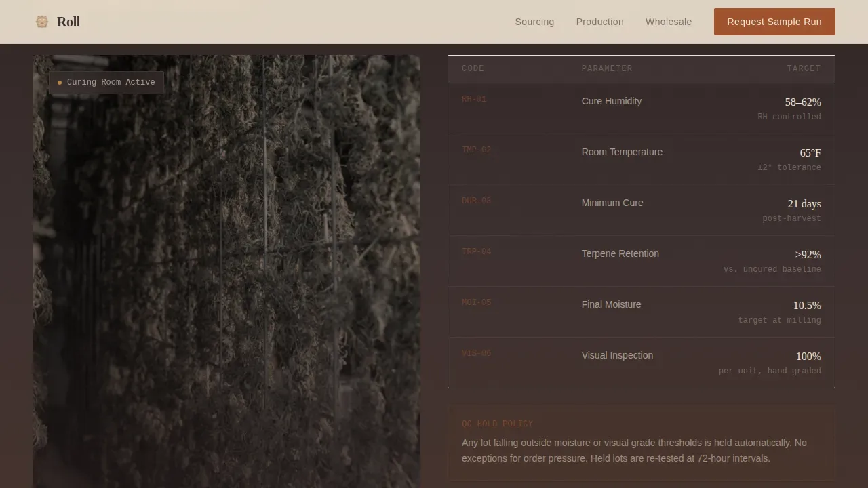Select code RH-01
This screenshot has height=488, width=868.
tap(474, 99)
